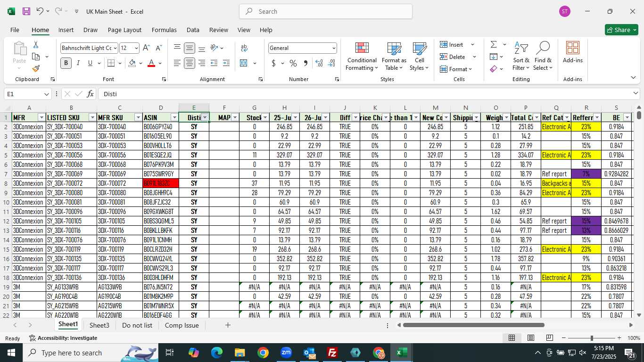Screen dimensions: 644x362
Task: Switch to Sheet3 tab
Action: [99, 325]
